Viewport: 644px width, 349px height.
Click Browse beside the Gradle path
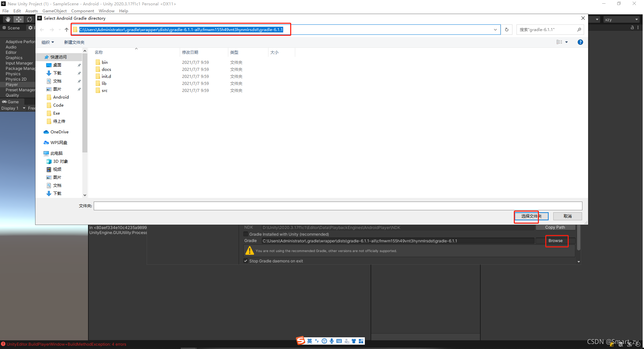tap(556, 241)
